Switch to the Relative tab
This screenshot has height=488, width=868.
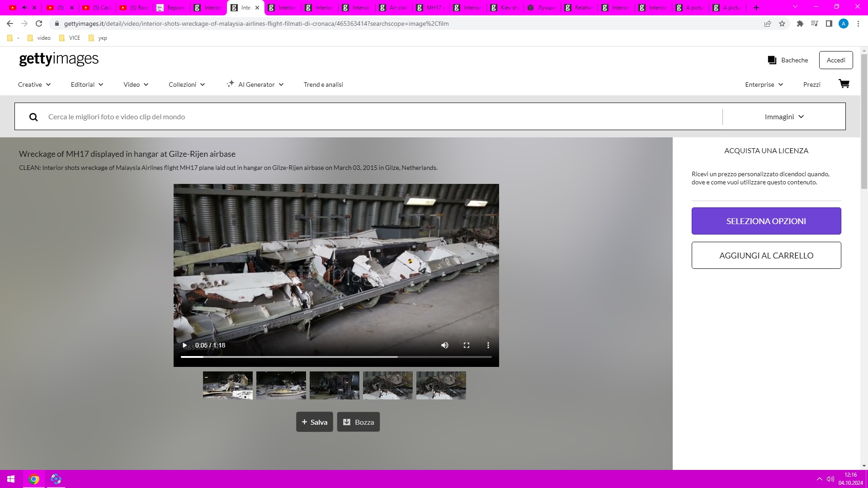pyautogui.click(x=579, y=8)
